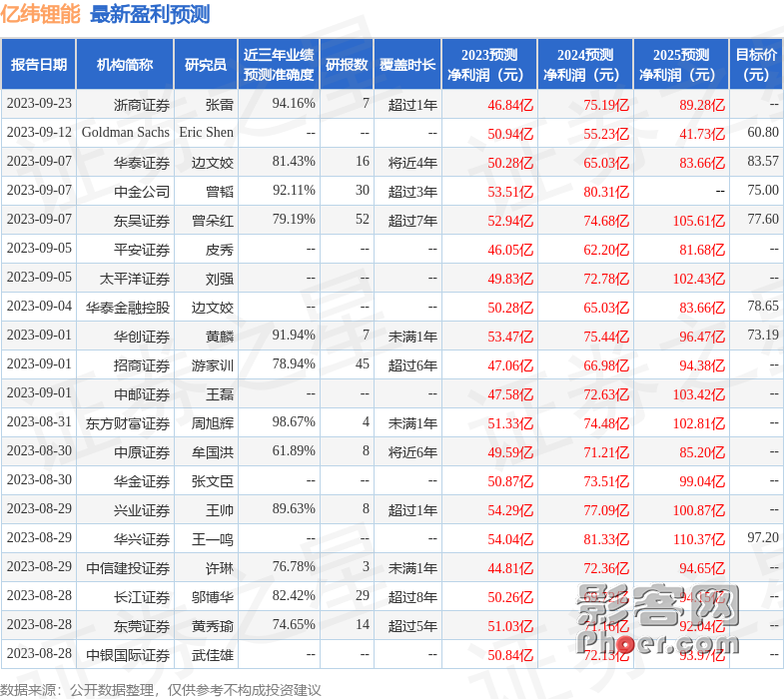Click the 最新盈利预测 heading
Image resolution: width=784 pixels, height=699 pixels.
point(150,15)
